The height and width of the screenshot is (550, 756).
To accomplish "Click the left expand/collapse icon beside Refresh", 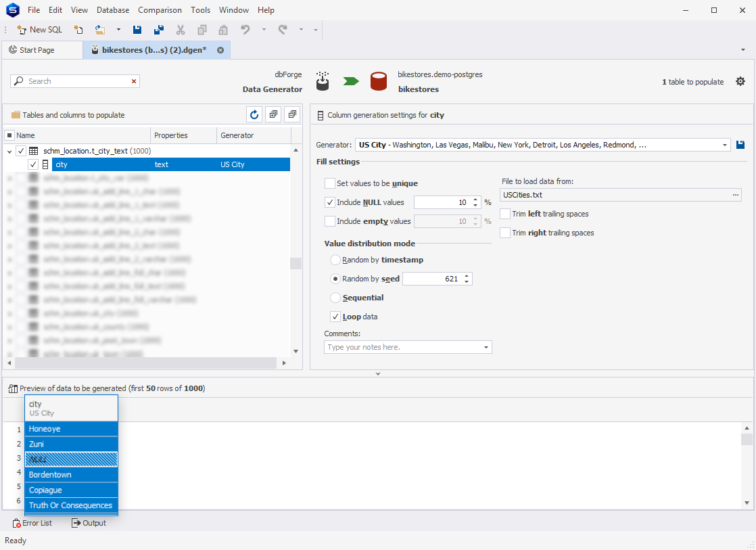I will [x=273, y=115].
